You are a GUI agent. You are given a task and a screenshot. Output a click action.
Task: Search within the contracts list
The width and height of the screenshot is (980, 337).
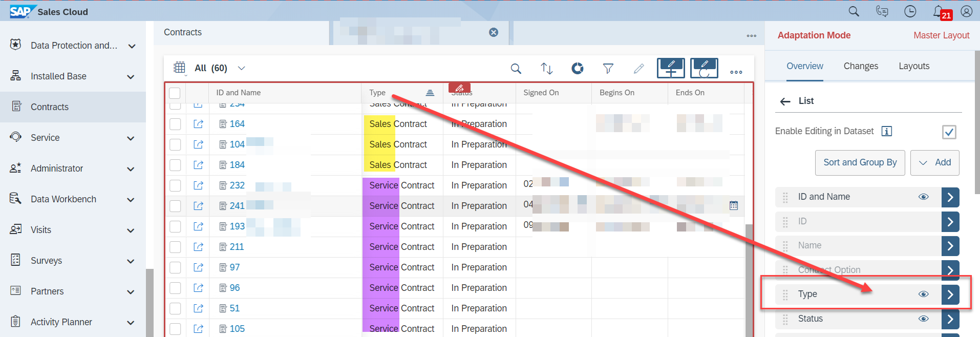(516, 68)
